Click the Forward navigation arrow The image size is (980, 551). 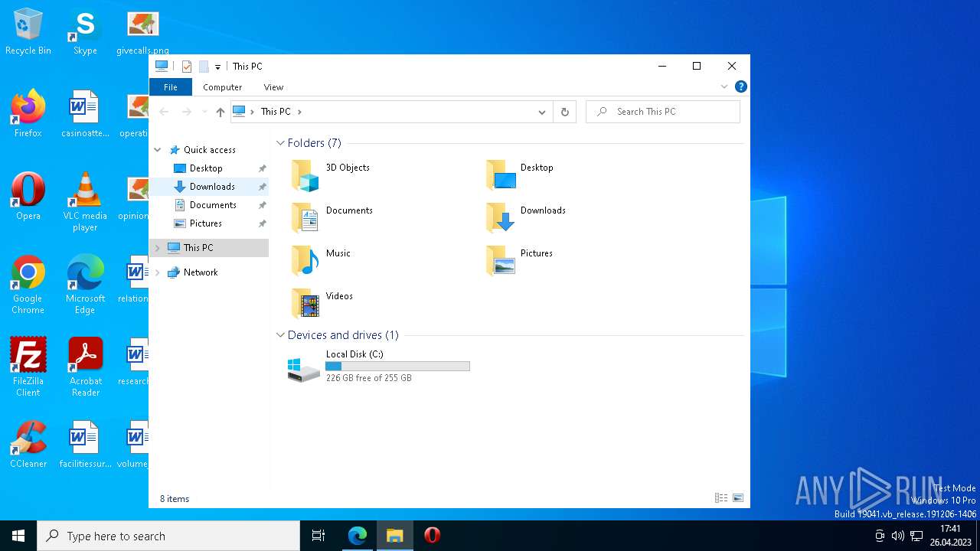187,112
